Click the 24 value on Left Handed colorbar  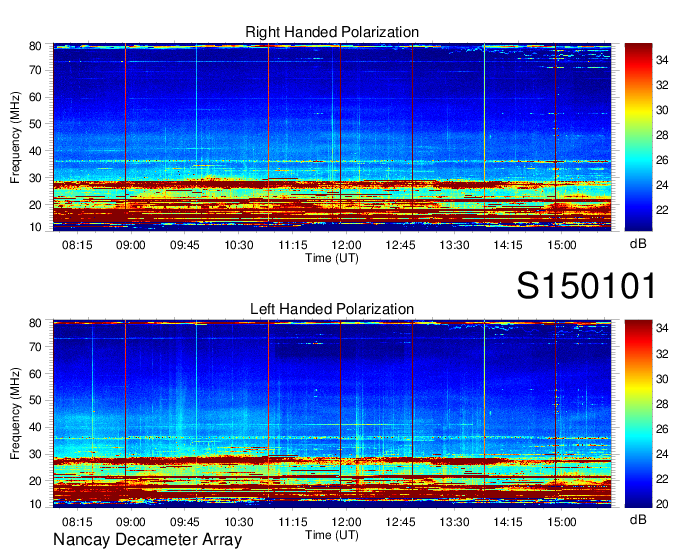coord(662,454)
